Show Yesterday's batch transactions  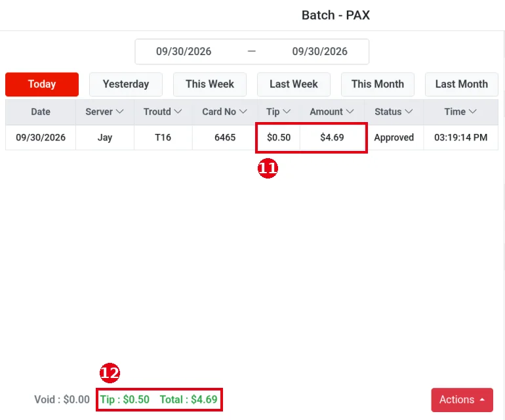[126, 84]
